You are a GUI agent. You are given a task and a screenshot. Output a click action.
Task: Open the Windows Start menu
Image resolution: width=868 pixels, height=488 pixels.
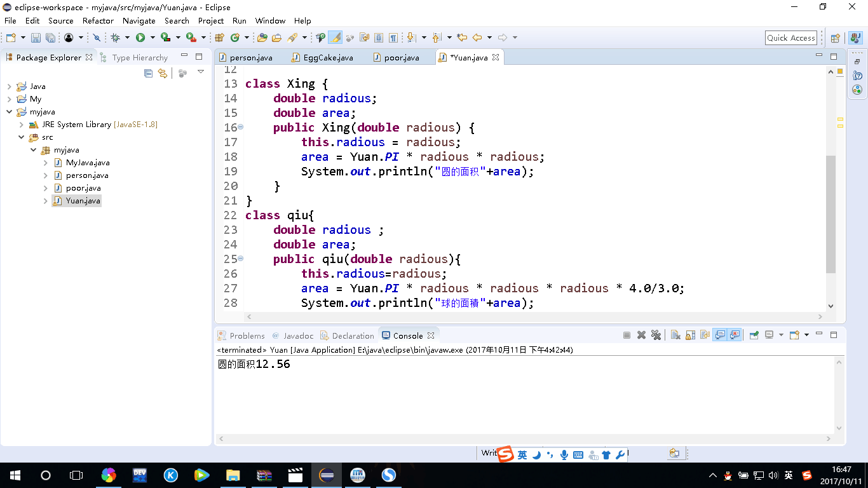click(x=15, y=475)
